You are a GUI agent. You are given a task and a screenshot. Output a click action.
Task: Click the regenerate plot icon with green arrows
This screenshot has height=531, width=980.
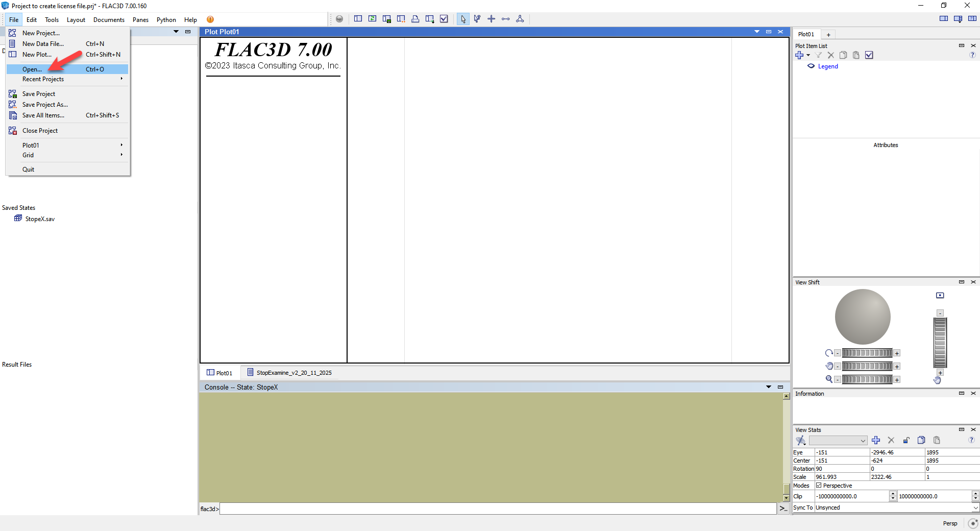pyautogui.click(x=373, y=19)
